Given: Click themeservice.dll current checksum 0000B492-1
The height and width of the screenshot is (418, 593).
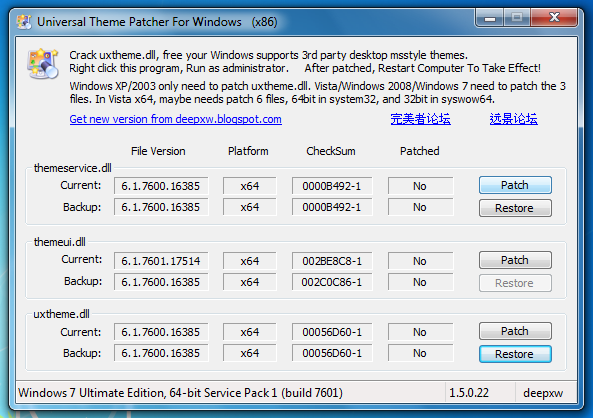Looking at the screenshot, I should [332, 186].
